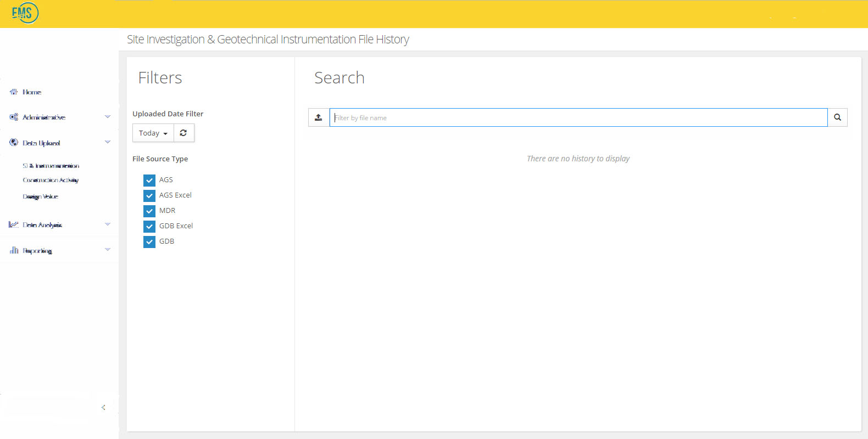
Task: Uncheck the AGS Excel checkbox
Action: click(x=149, y=195)
